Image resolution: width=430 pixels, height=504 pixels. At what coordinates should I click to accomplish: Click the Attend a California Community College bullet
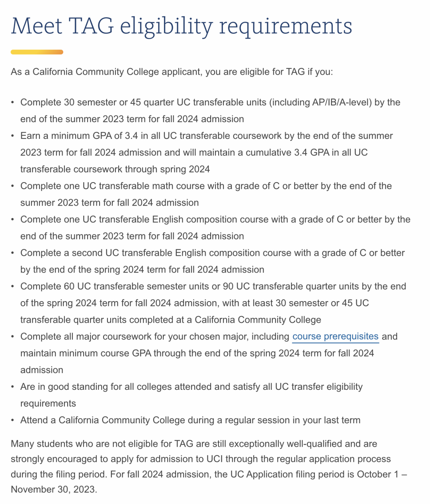pyautogui.click(x=190, y=420)
